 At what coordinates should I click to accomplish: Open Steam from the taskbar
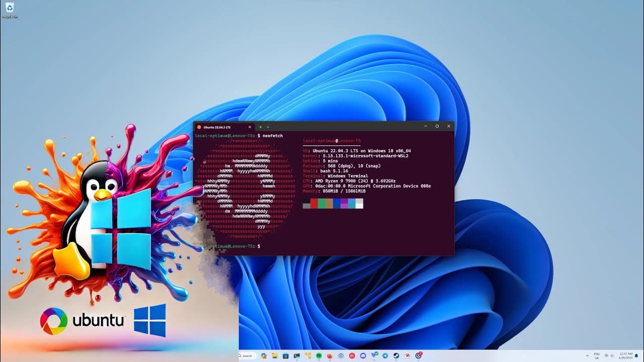point(396,355)
